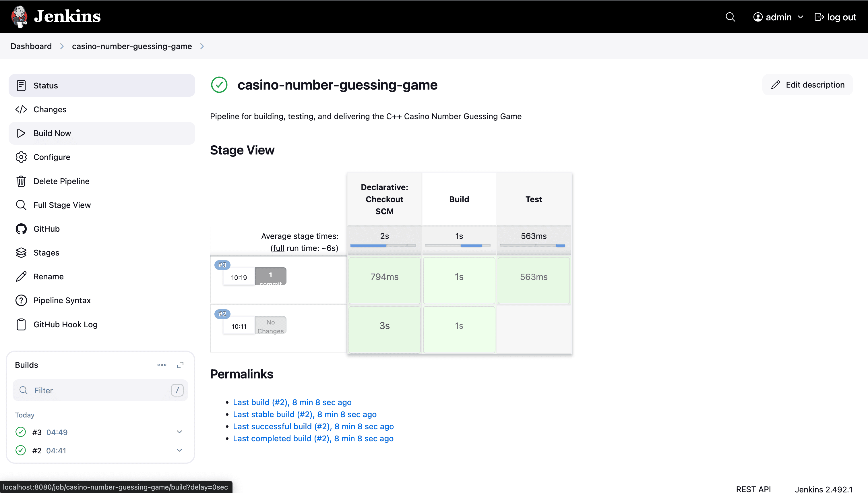This screenshot has height=493, width=868.
Task: Expand build #3 dropdown chevron
Action: (179, 432)
